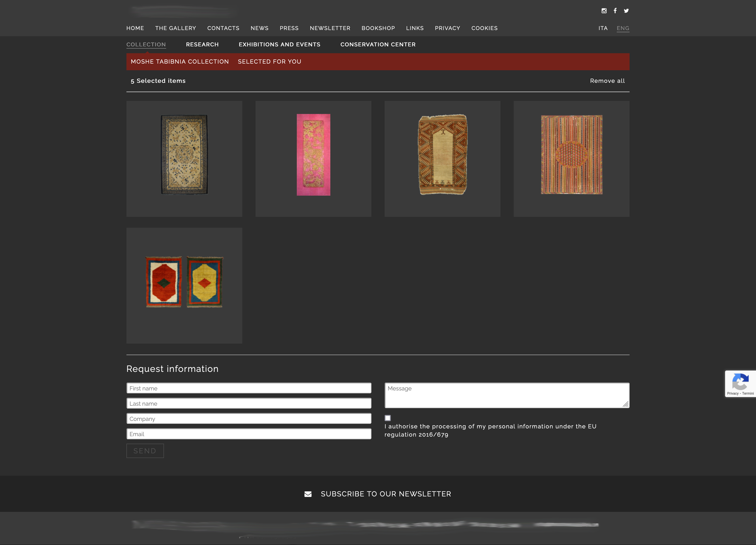Open the Twitter social icon
The image size is (756, 545).
[626, 11]
